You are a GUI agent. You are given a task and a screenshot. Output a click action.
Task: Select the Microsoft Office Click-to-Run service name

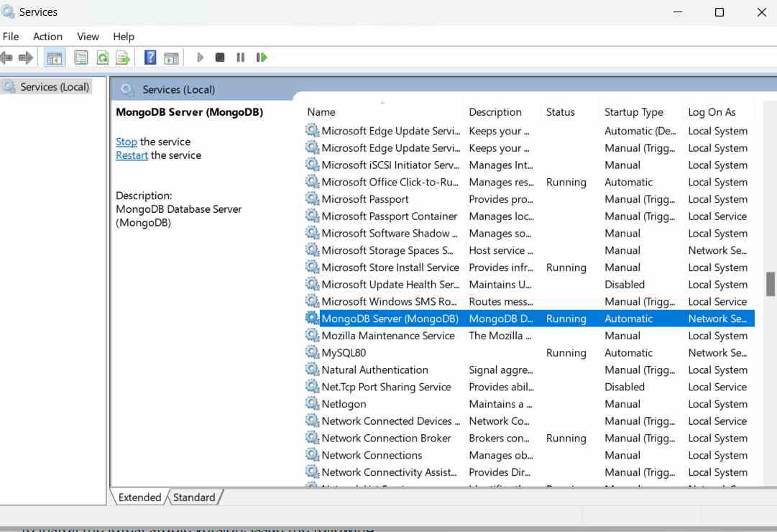[x=390, y=182]
